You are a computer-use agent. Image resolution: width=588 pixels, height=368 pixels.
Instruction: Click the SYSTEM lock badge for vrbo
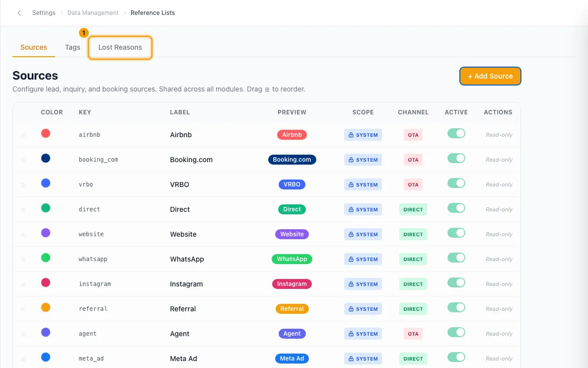[x=363, y=185]
